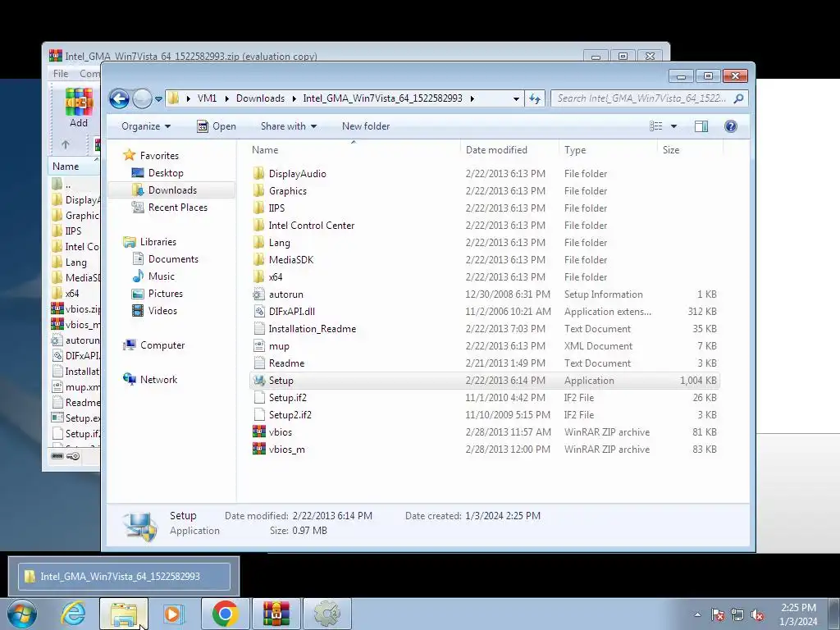Switch to WinRAR taskbar icon

click(x=276, y=614)
